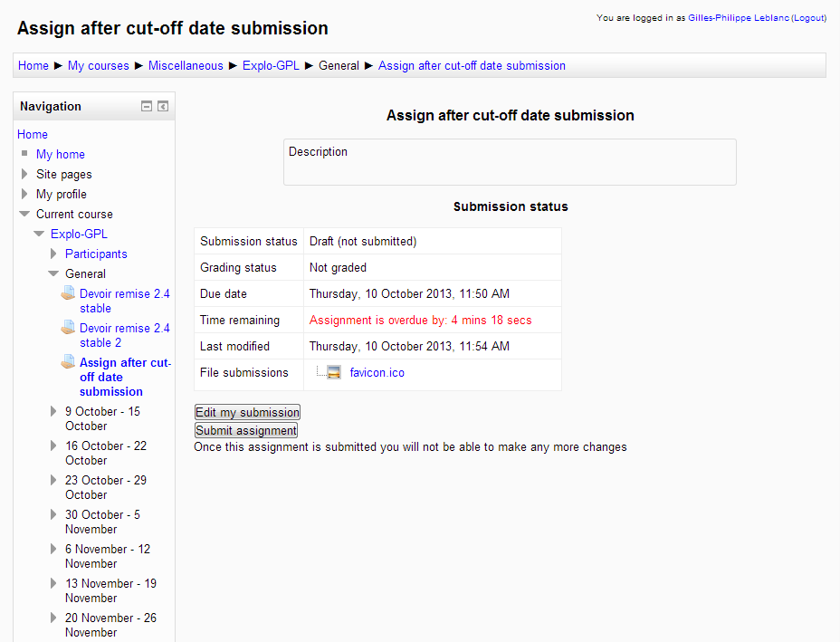This screenshot has width=840, height=642.
Task: Expand the My profile node
Action: pos(24,194)
